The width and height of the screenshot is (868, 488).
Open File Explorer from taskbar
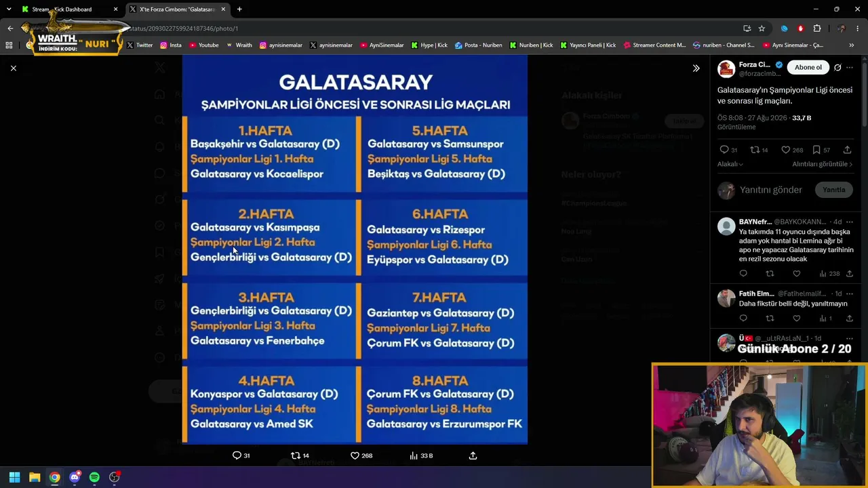35,477
